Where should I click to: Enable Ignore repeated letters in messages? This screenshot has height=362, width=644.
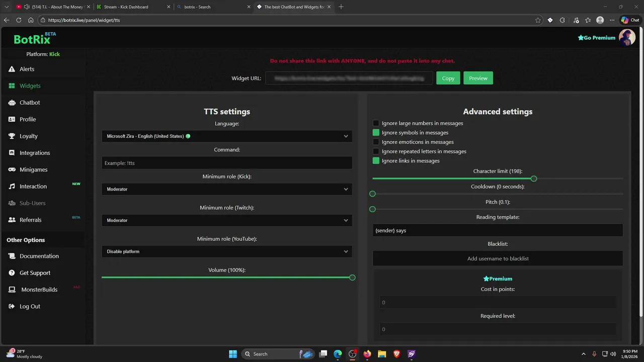pos(376,151)
